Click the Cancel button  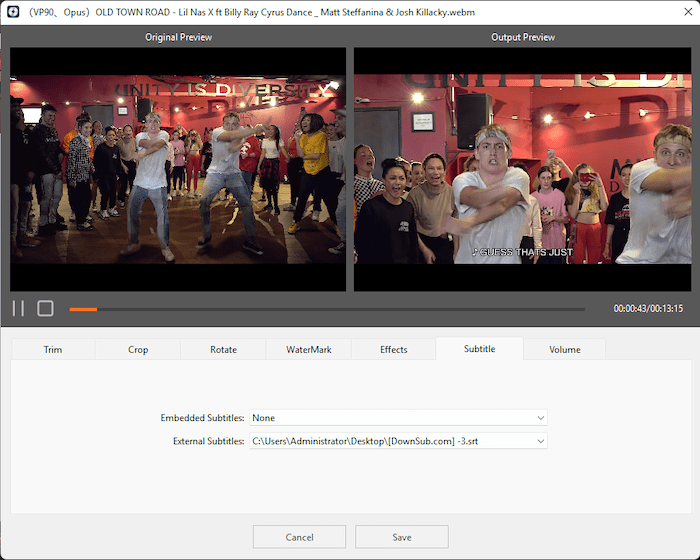(299, 537)
